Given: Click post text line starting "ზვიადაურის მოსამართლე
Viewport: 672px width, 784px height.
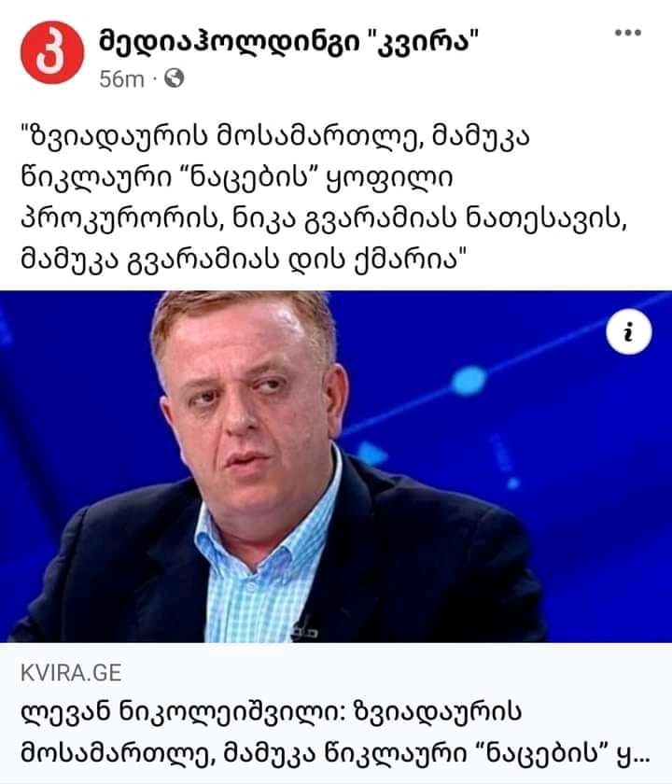Looking at the screenshot, I should tap(275, 137).
